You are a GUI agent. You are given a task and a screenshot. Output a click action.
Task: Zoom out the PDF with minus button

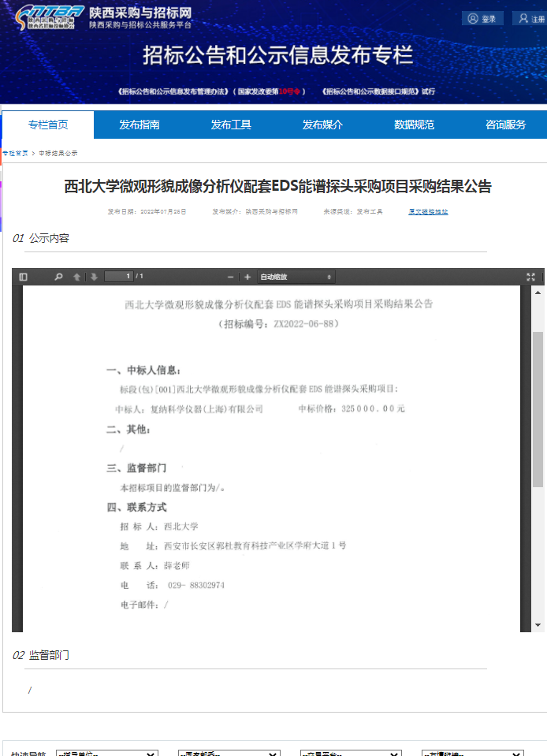pos(231,277)
